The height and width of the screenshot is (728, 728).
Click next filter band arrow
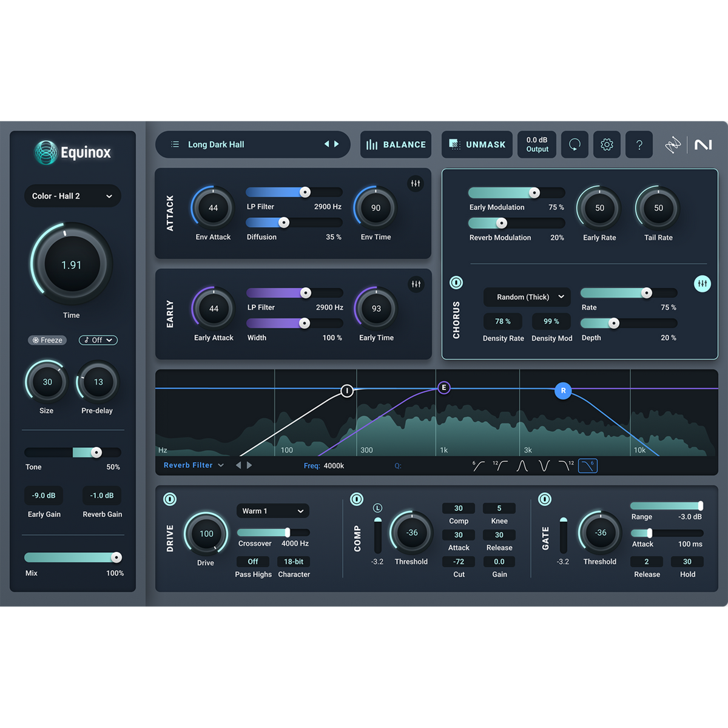[249, 465]
